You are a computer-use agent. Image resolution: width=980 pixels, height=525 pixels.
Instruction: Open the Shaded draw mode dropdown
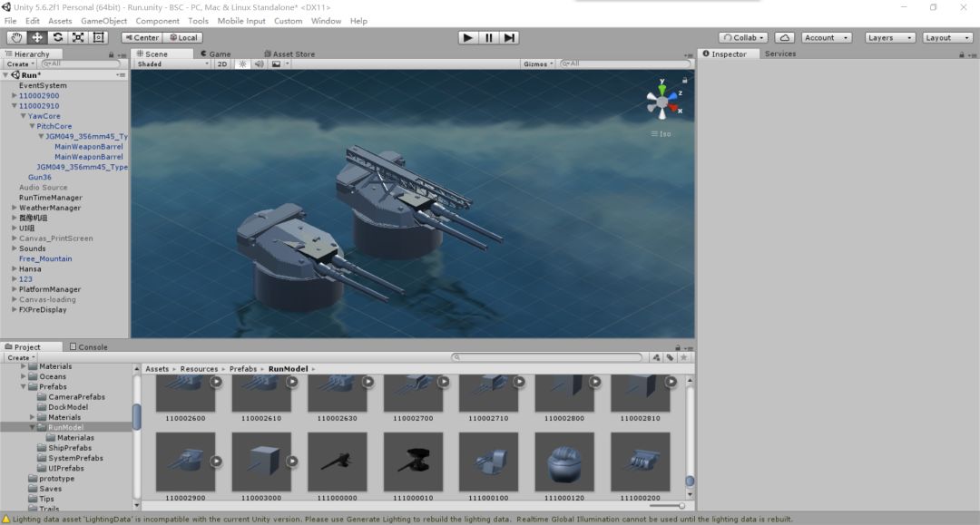pos(171,64)
